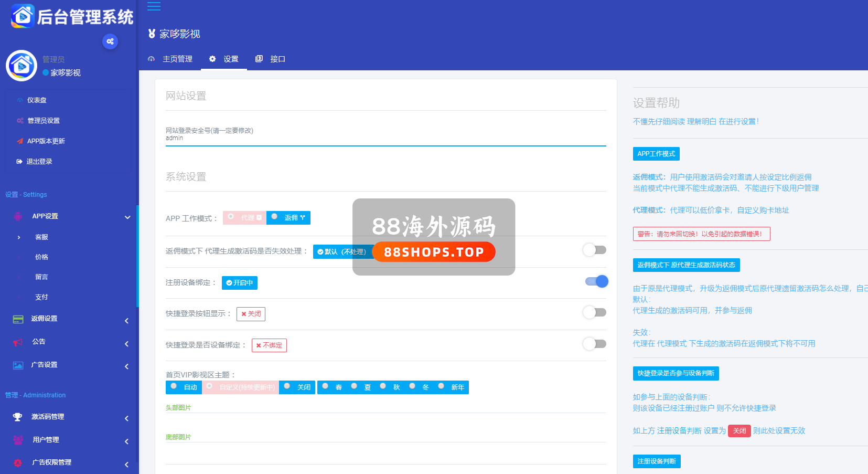The image size is (868, 474).
Task: Expand the 广告设置 sidebar menu
Action: pos(126,366)
